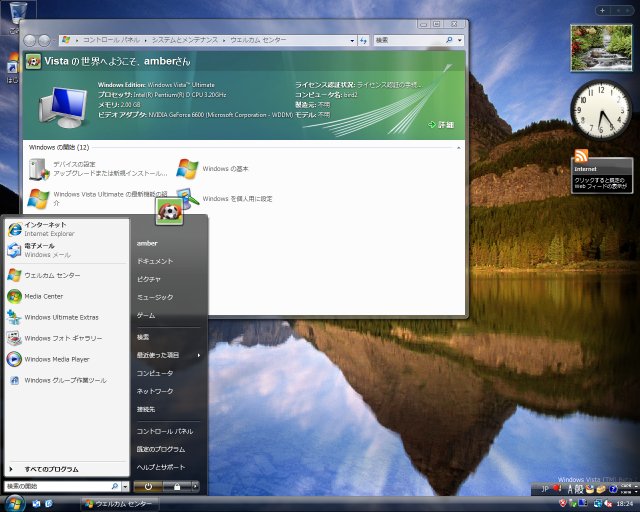Open ゲーム from Start menu

pyautogui.click(x=146, y=316)
